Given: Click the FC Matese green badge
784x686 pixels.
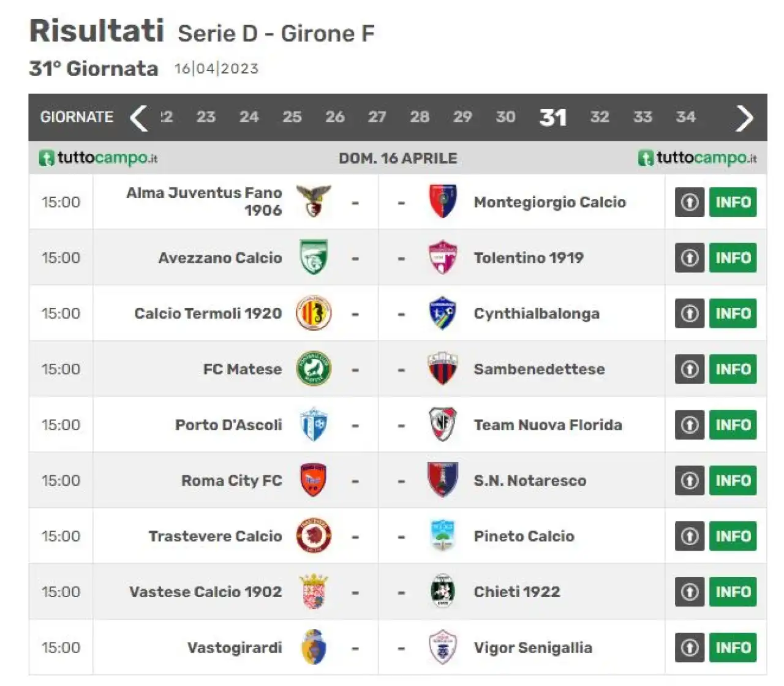Looking at the screenshot, I should click(314, 369).
